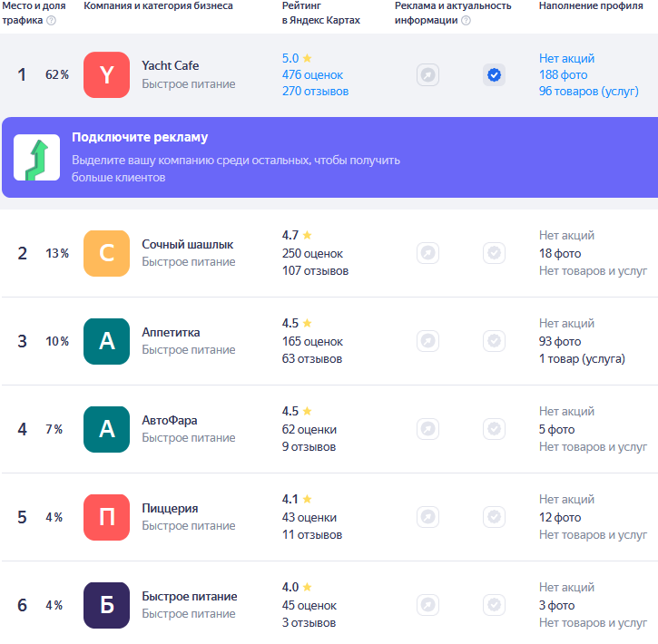Viewport: 658px width, 644px height.
Task: Click the АвтоФара teal A logo
Action: 106,429
